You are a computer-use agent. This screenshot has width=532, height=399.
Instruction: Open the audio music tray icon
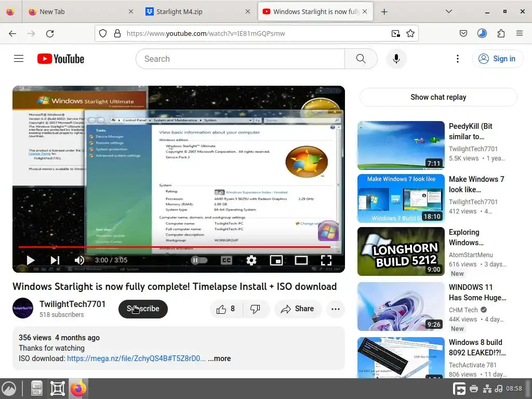tap(498, 389)
